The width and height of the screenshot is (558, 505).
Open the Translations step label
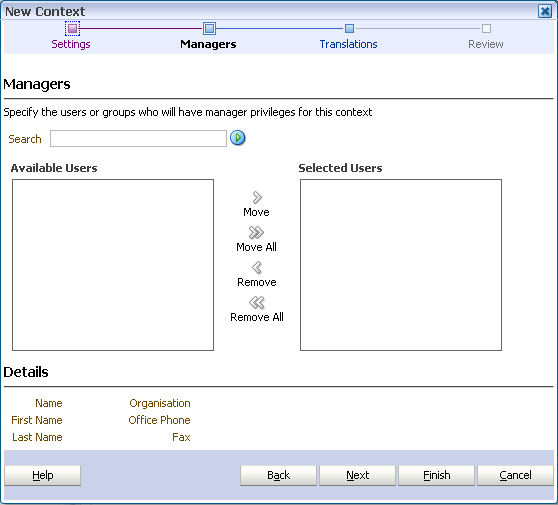click(348, 44)
